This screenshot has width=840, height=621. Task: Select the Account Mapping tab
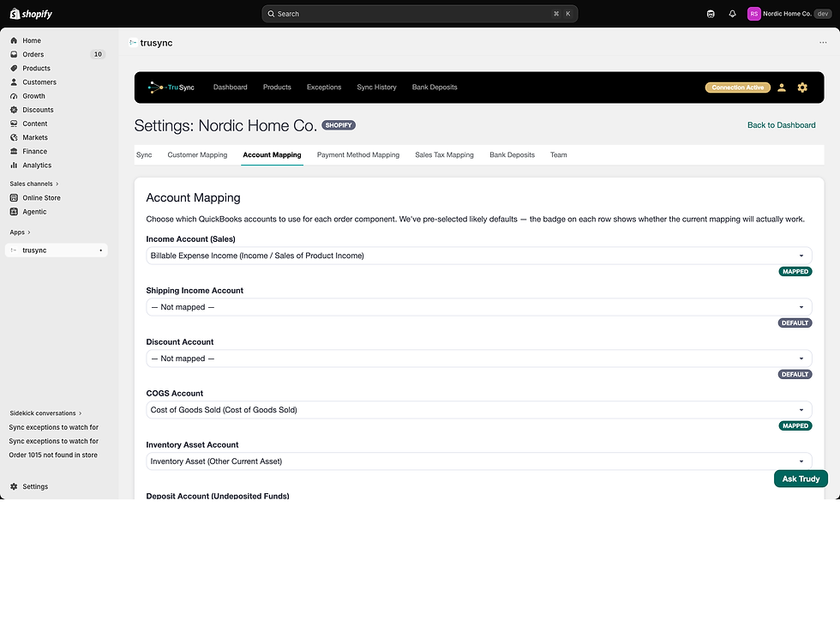tap(273, 155)
